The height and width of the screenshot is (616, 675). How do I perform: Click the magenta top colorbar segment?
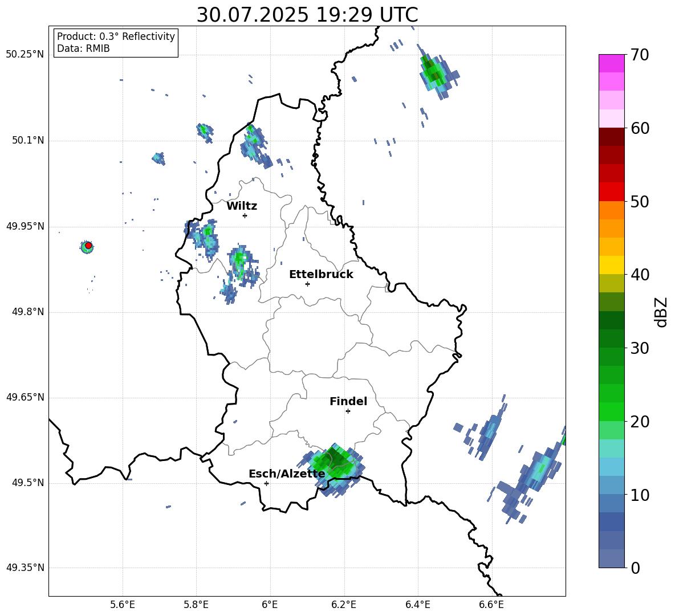tap(611, 63)
